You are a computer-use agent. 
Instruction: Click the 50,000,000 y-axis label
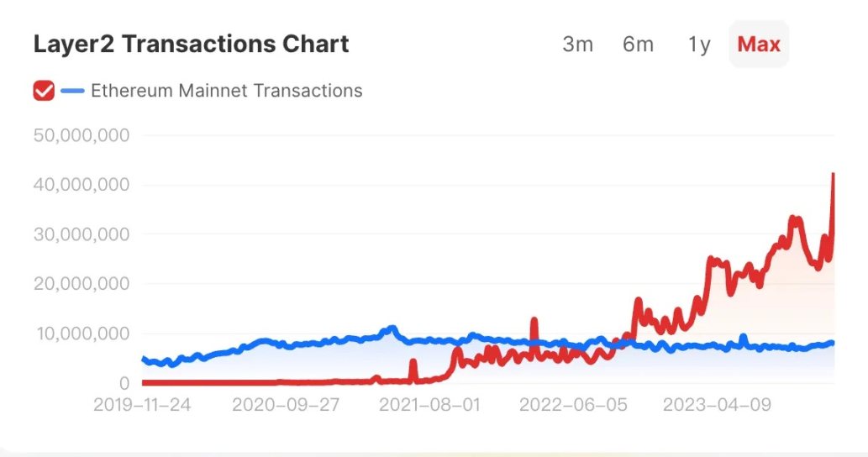[81, 135]
